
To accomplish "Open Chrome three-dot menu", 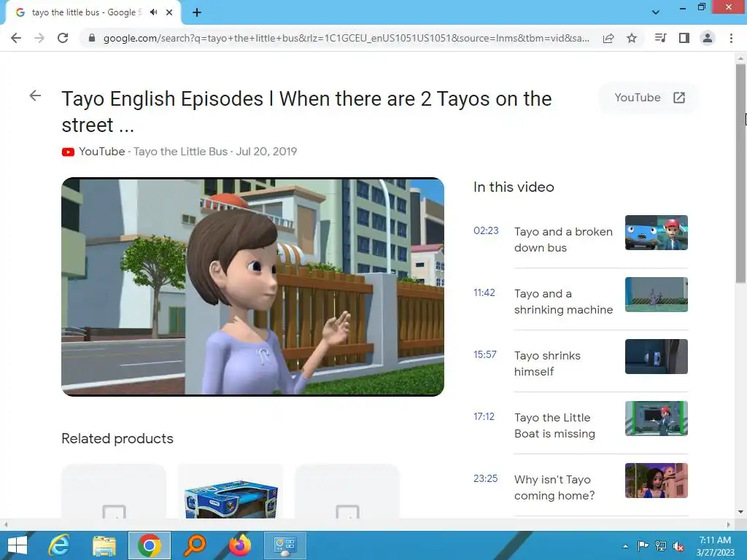I will (731, 38).
